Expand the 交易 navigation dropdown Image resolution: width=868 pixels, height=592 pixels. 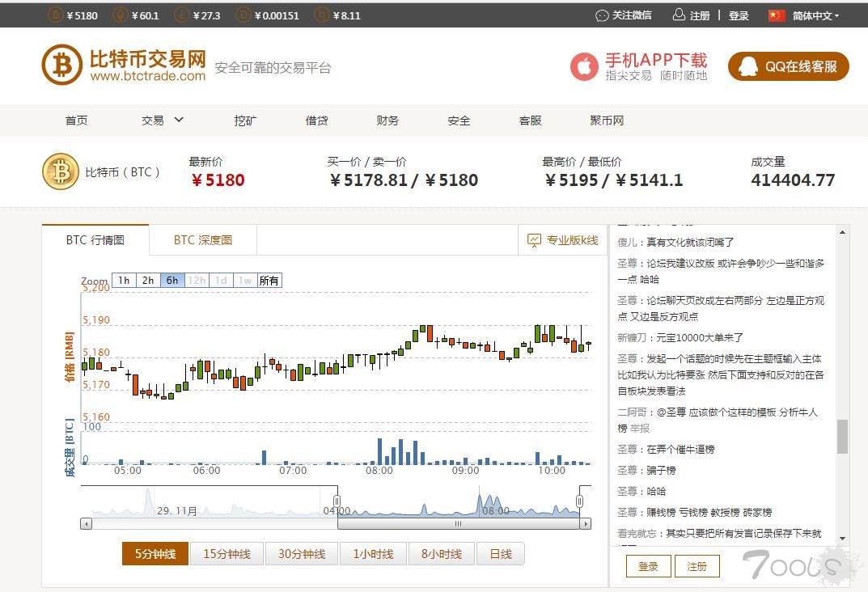click(159, 120)
